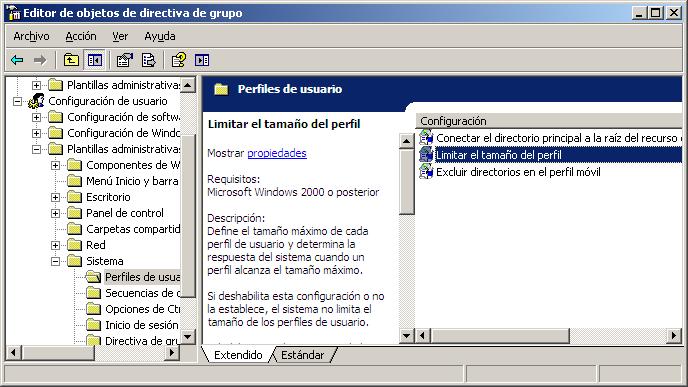Click the Group Policy Editor title bar icon

point(13,13)
